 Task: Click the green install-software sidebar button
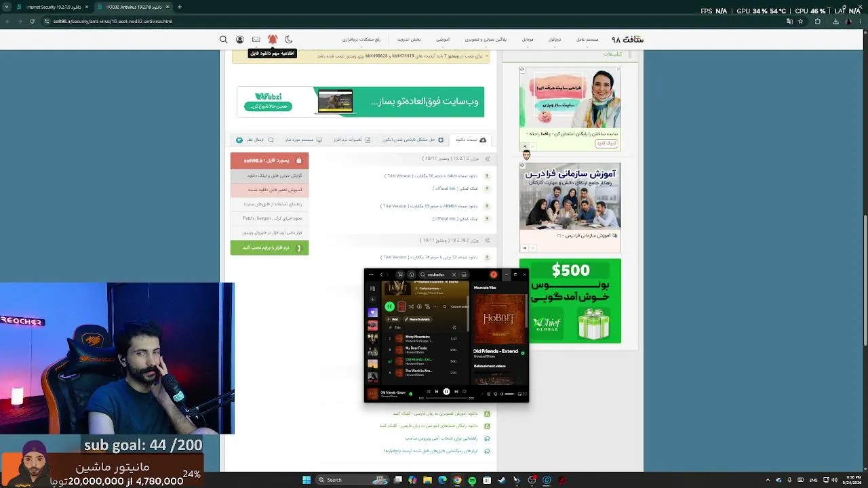269,247
